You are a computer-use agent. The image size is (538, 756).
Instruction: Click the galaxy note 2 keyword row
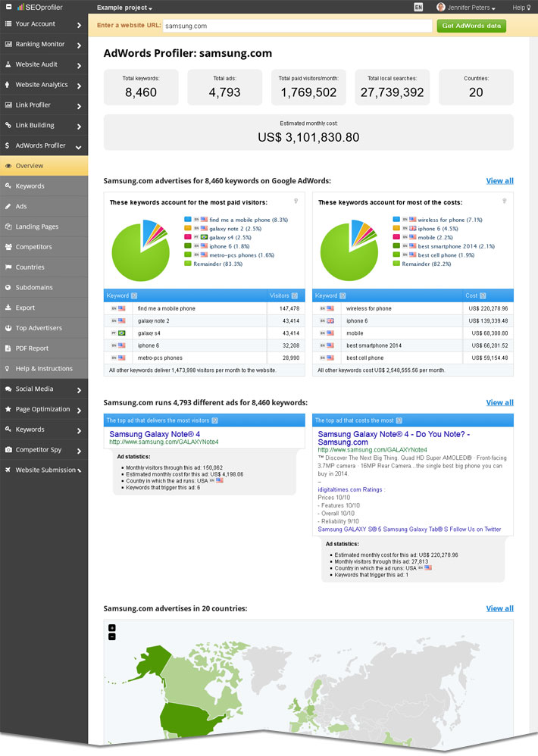coord(205,320)
